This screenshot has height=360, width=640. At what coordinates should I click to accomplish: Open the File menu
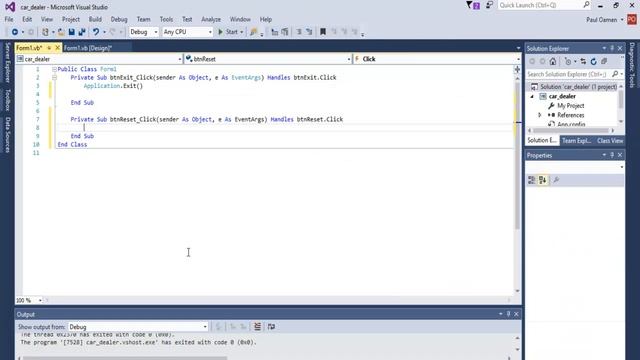point(9,19)
